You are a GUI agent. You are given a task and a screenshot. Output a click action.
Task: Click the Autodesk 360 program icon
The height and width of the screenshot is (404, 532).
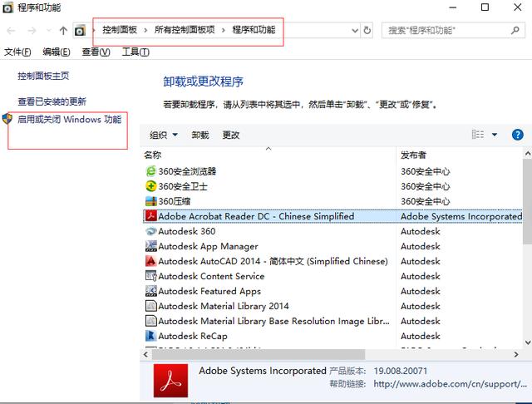pos(150,231)
